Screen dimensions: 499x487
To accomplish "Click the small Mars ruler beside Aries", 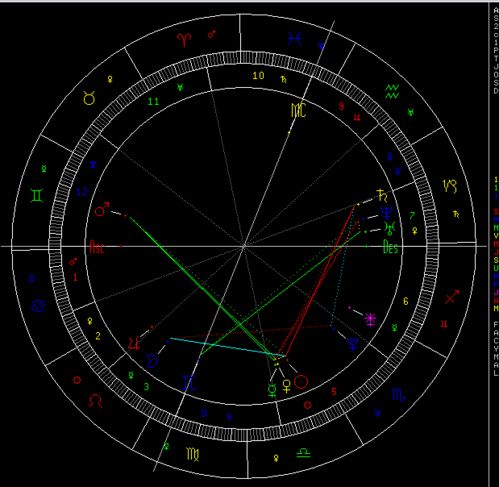I will (x=212, y=34).
